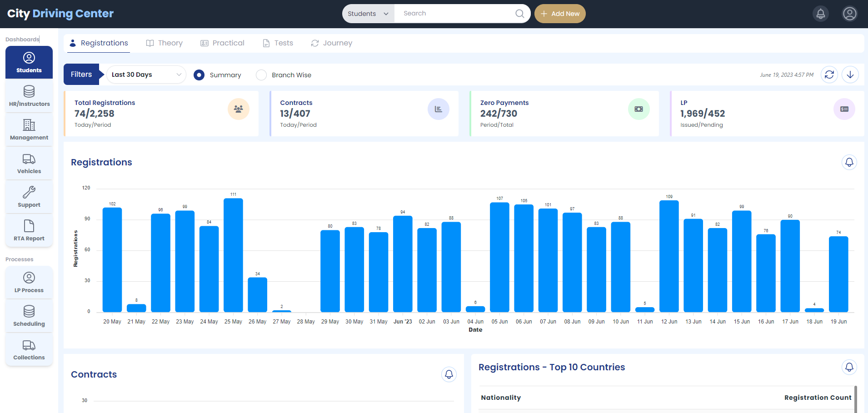Screen dimensions: 868x413
Task: Open HR/Instructors in the sidebar
Action: point(29,96)
